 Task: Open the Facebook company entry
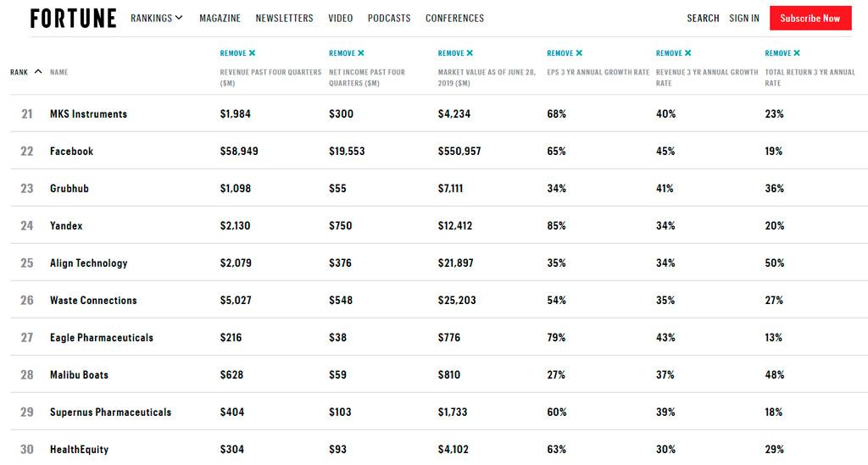[x=71, y=152]
